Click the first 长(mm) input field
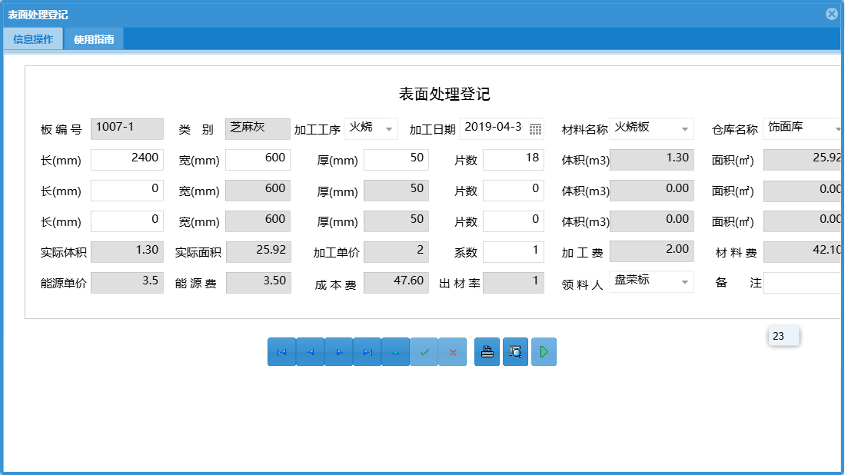868x475 pixels. click(x=127, y=159)
